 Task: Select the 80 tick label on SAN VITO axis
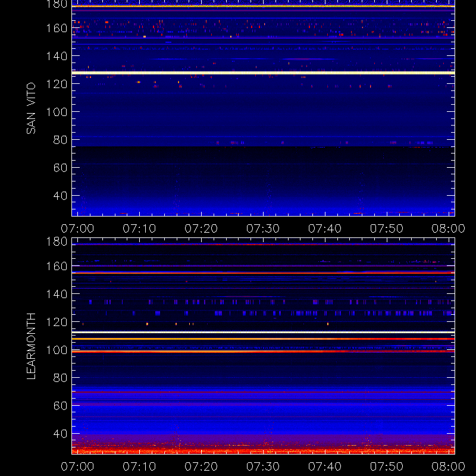click(60, 140)
